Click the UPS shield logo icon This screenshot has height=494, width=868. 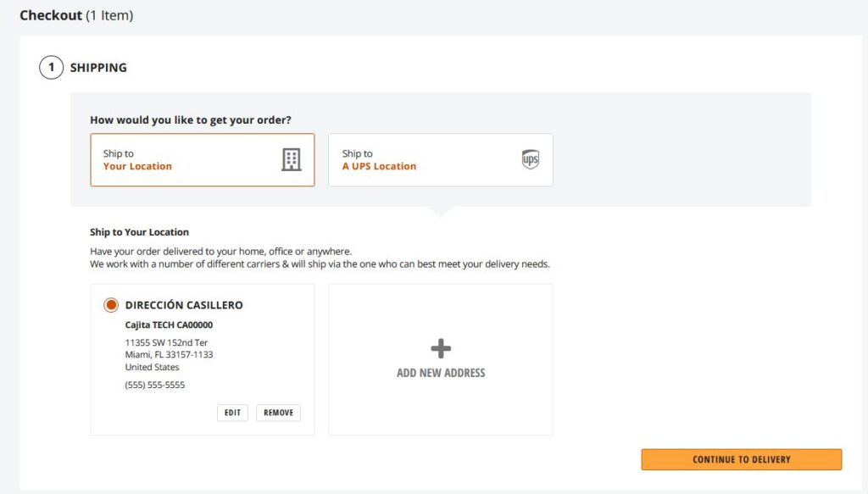pos(530,159)
